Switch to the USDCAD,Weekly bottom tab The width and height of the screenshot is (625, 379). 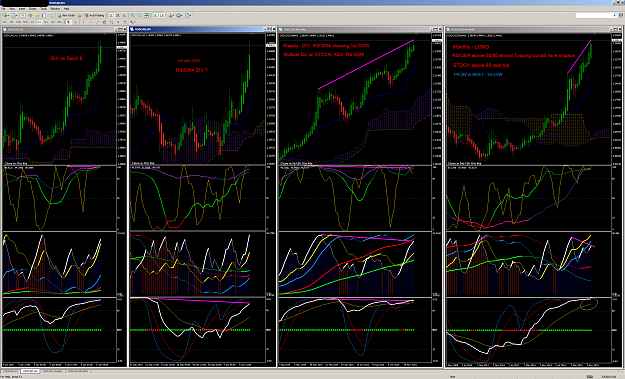point(53,371)
